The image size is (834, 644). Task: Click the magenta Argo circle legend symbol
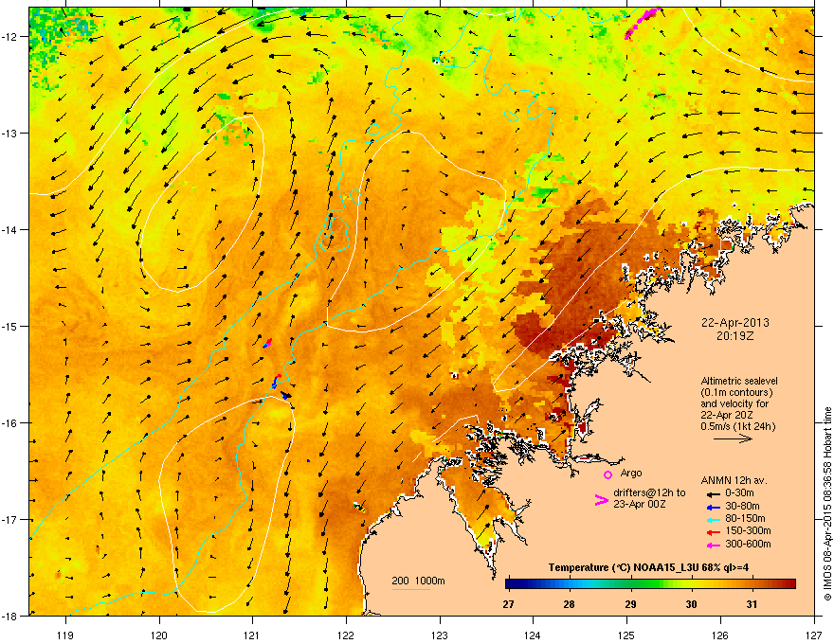607,474
